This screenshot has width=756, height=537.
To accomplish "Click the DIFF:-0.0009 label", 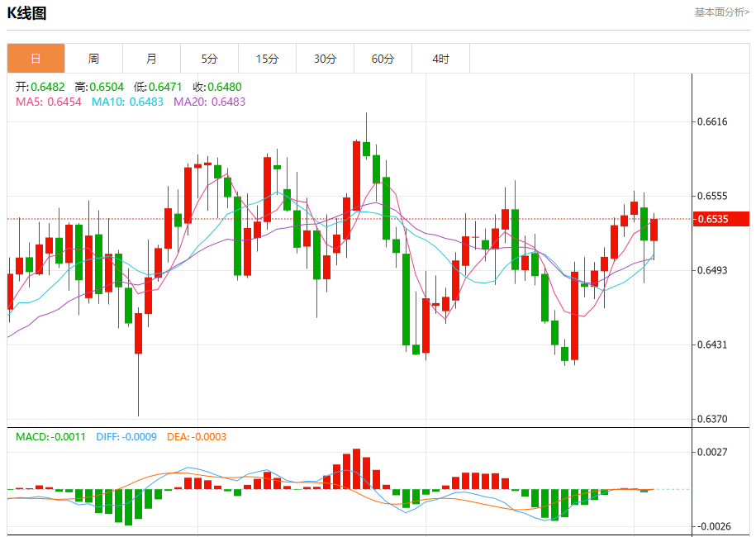I will [126, 437].
